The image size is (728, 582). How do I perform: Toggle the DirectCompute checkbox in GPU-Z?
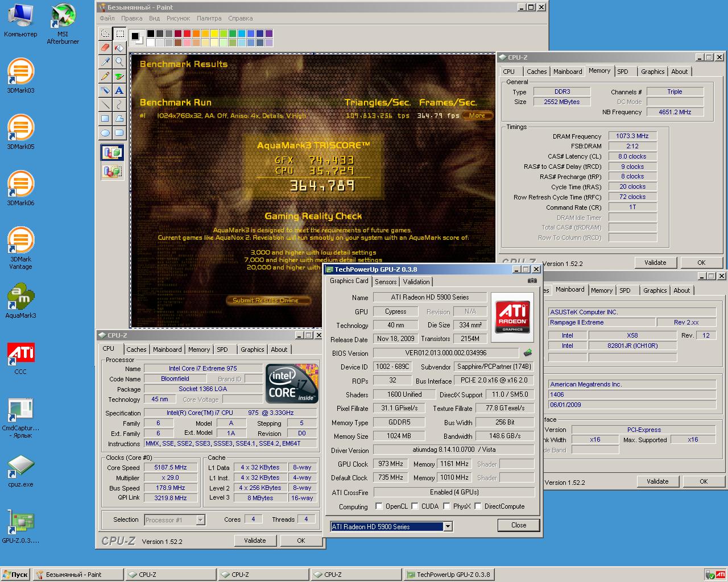pyautogui.click(x=478, y=506)
